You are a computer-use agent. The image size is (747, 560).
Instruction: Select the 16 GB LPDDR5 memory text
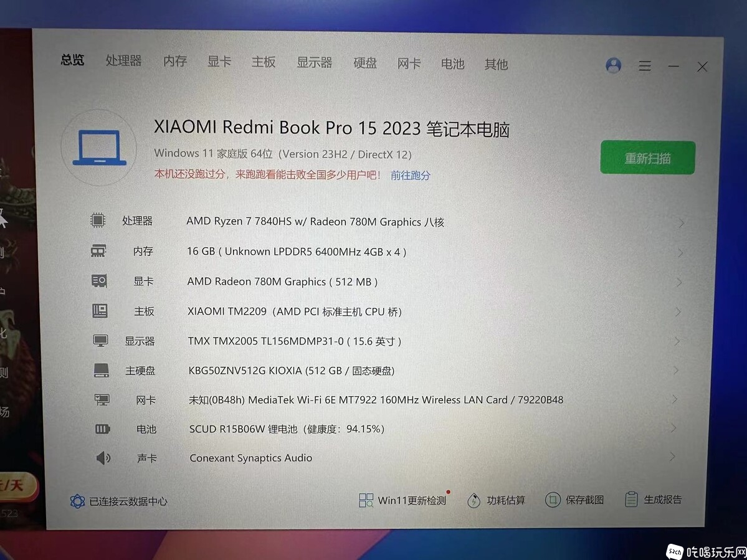(297, 252)
